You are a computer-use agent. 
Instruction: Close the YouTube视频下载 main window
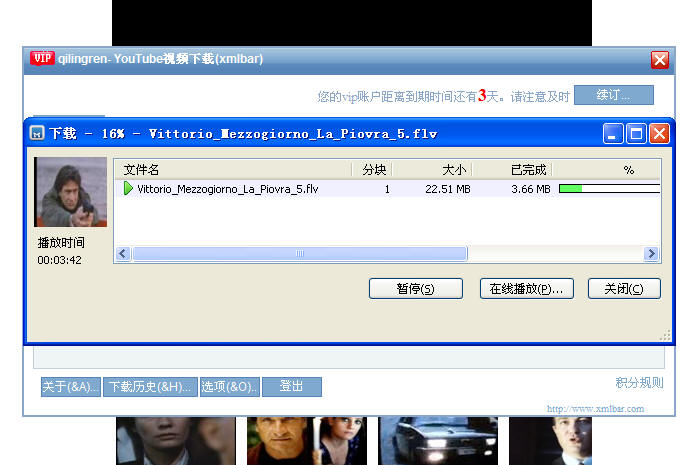click(660, 59)
